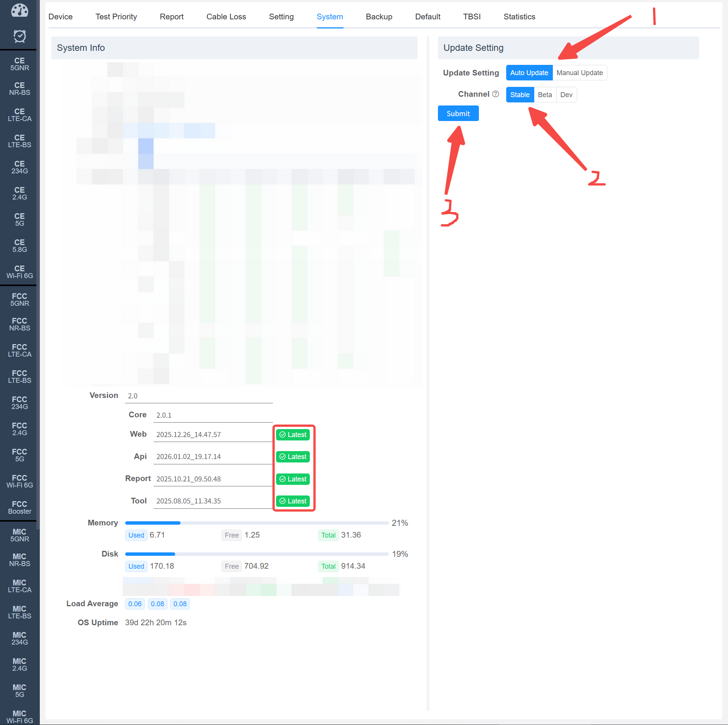Click the alarm clock schedule icon

point(19,36)
